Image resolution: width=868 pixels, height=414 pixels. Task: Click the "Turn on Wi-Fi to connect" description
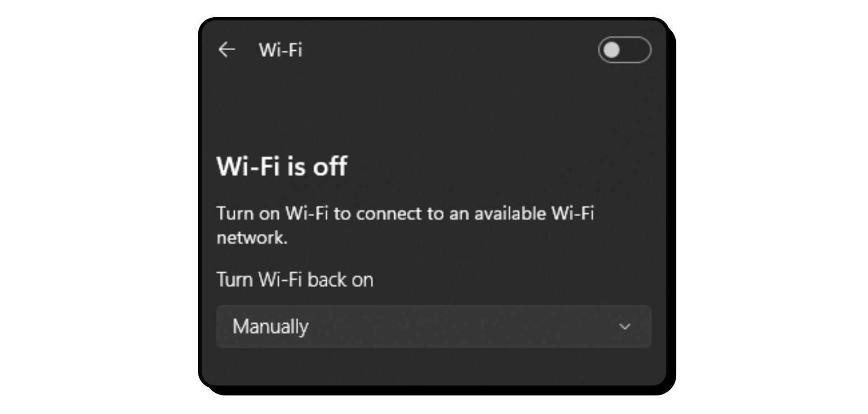pyautogui.click(x=405, y=225)
